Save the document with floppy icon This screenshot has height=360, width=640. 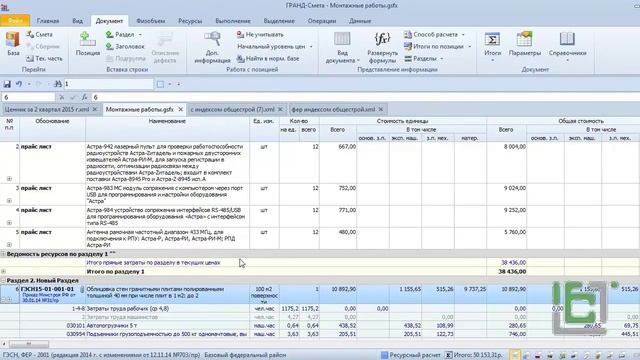coord(7,84)
